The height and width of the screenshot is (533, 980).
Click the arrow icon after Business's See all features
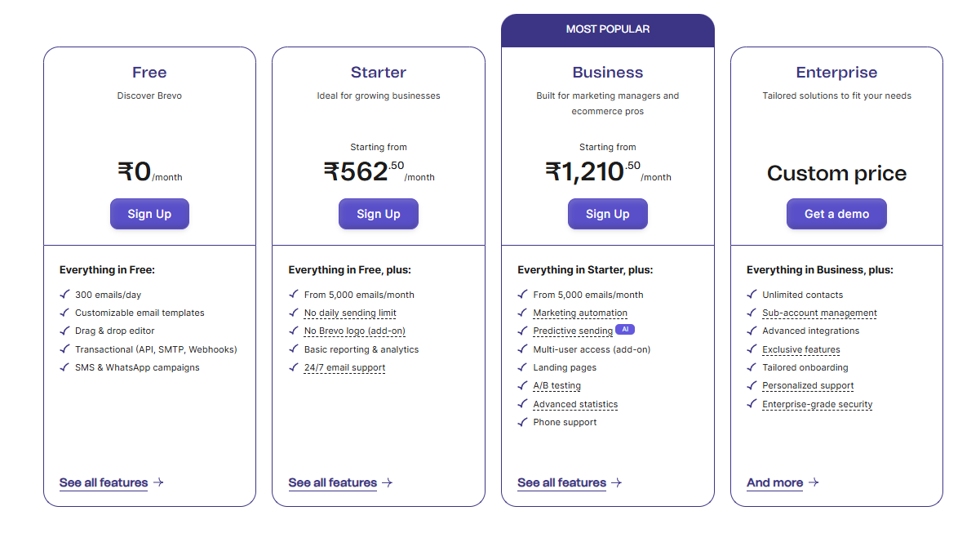point(617,482)
